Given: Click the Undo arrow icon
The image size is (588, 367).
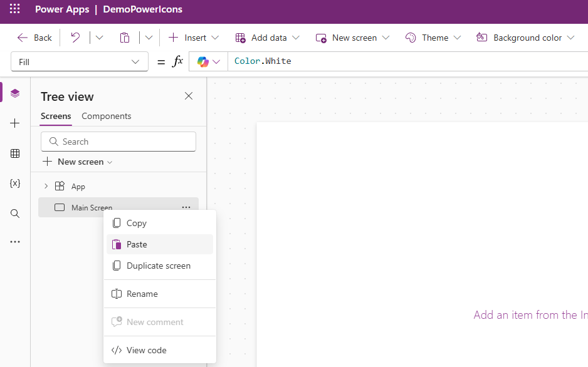Looking at the screenshot, I should click(75, 38).
